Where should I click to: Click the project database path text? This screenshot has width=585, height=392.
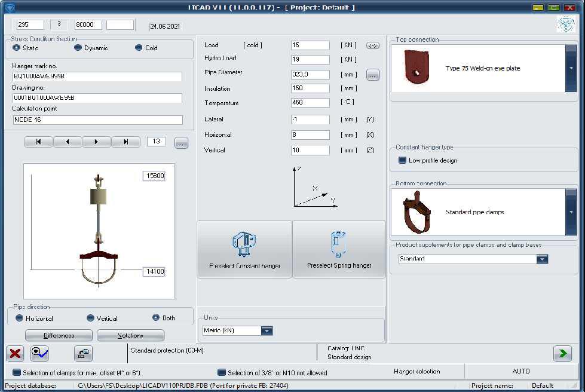click(183, 385)
